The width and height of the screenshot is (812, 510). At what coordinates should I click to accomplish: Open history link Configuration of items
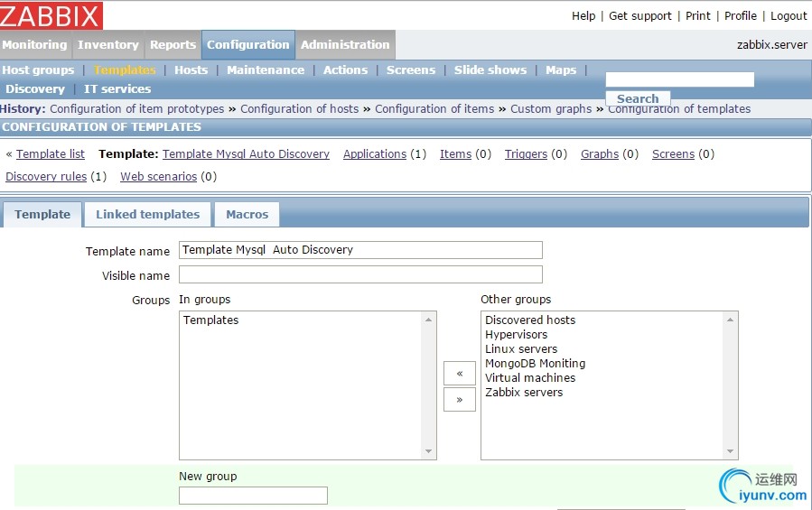[434, 108]
